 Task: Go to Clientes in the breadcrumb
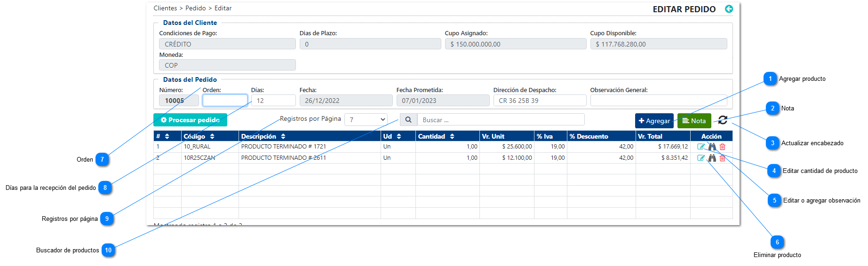pos(165,8)
